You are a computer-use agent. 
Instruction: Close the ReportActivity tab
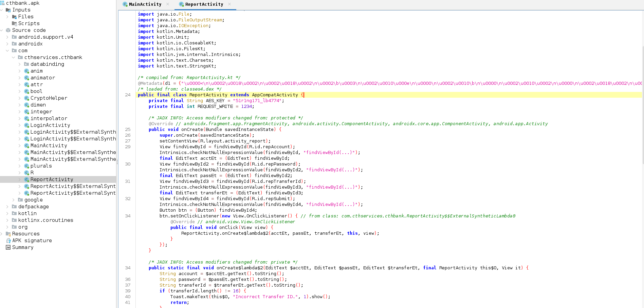[x=229, y=4]
